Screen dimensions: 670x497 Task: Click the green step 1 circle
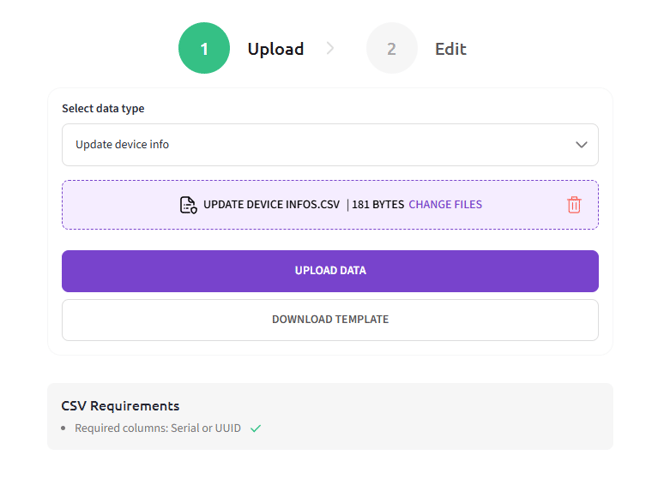204,49
